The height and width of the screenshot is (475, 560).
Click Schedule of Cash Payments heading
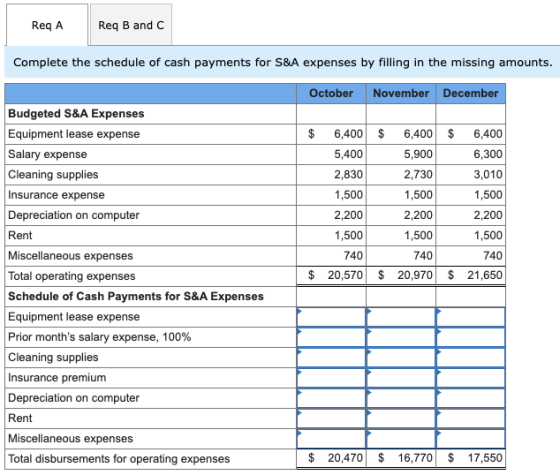pyautogui.click(x=136, y=296)
